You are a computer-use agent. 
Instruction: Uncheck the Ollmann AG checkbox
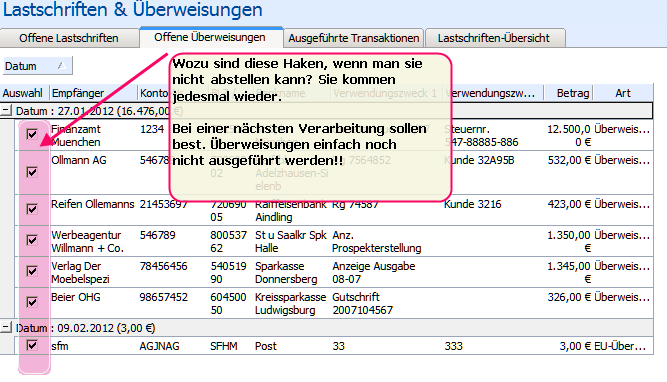(32, 172)
